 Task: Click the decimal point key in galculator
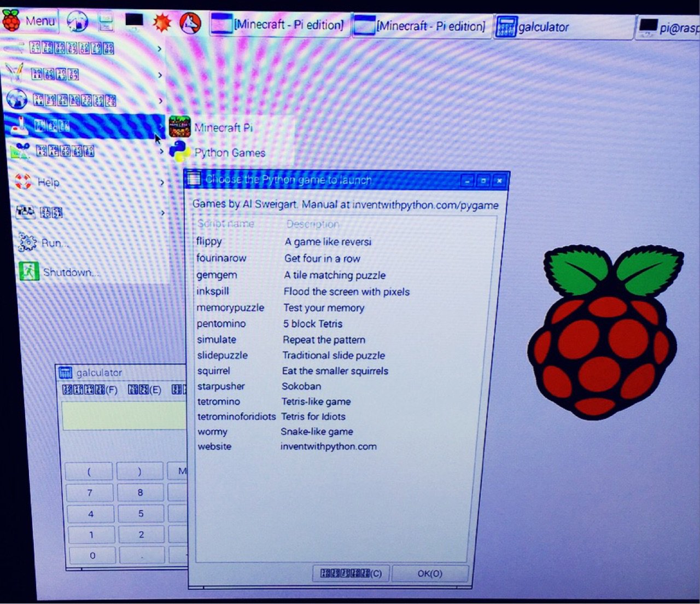[142, 555]
